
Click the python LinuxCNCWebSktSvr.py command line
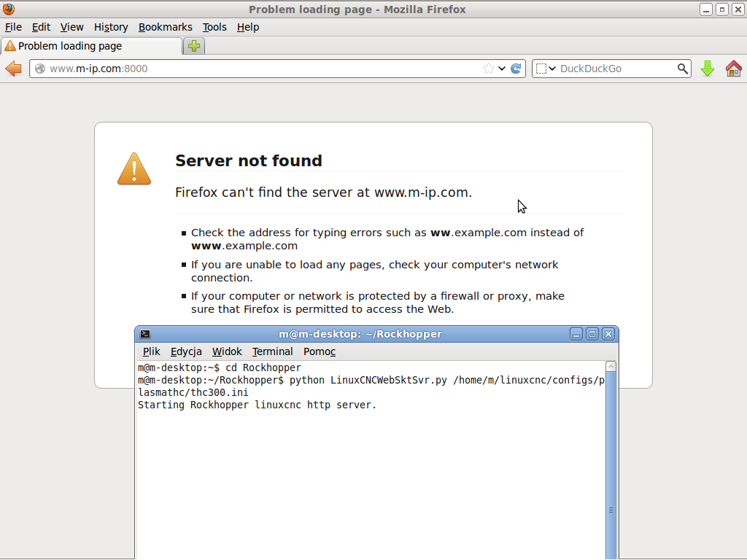point(371,386)
